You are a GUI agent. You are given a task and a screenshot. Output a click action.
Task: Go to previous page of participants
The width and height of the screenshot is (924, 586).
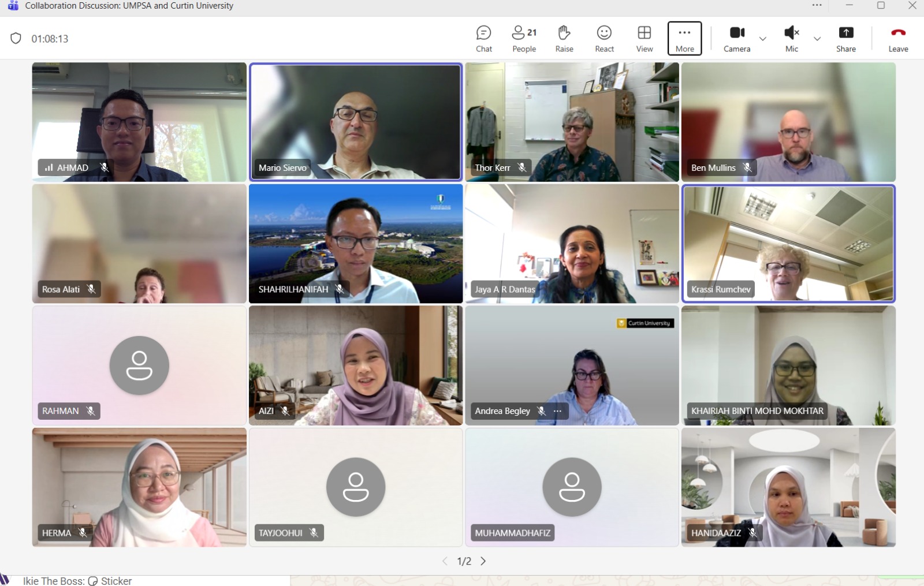(445, 561)
